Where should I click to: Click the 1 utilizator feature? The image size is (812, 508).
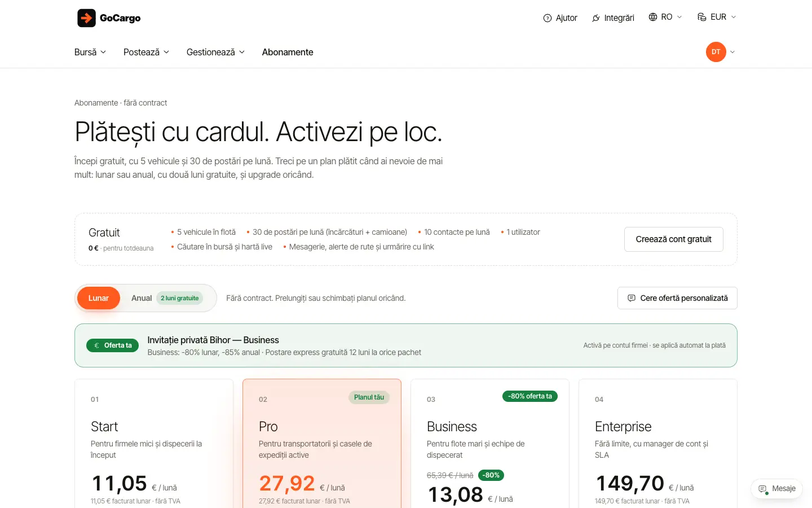523,232
